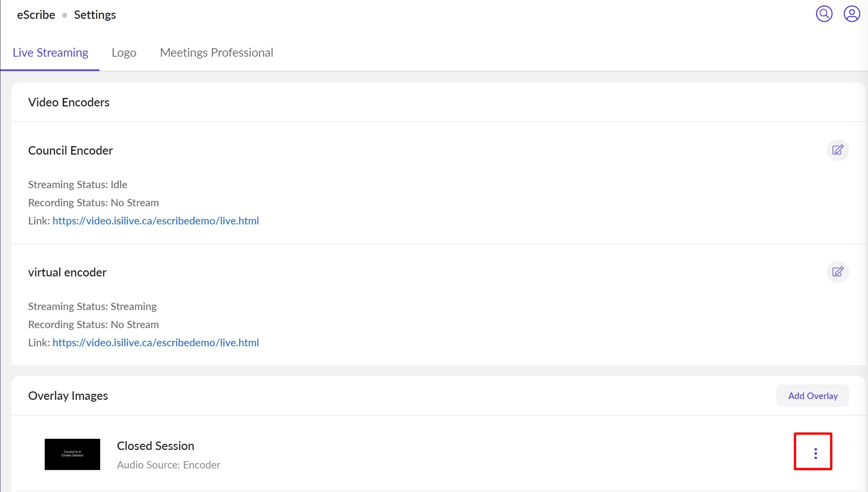868x492 pixels.
Task: Click the Add Overlay button
Action: (x=813, y=396)
